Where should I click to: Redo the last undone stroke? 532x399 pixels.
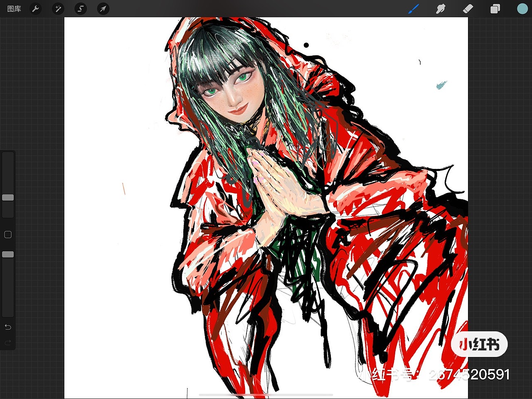8,343
